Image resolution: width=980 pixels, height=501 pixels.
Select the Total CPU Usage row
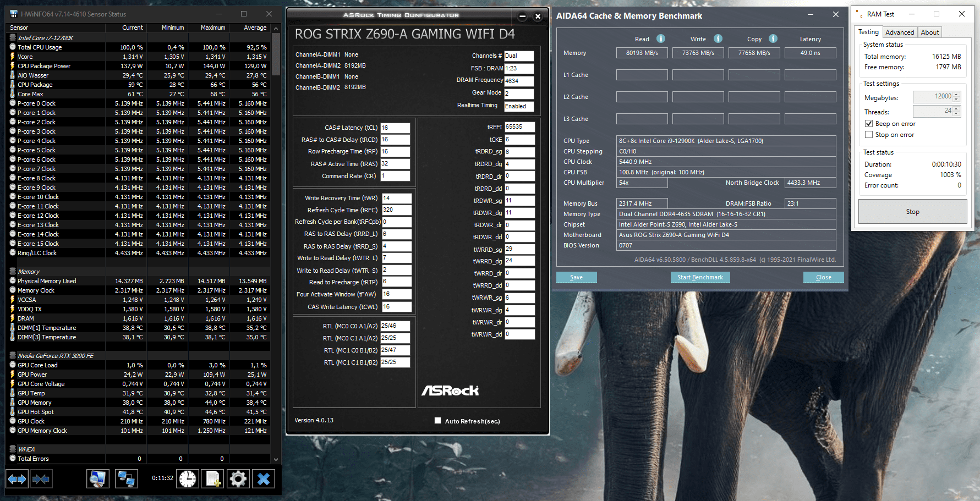(x=139, y=47)
